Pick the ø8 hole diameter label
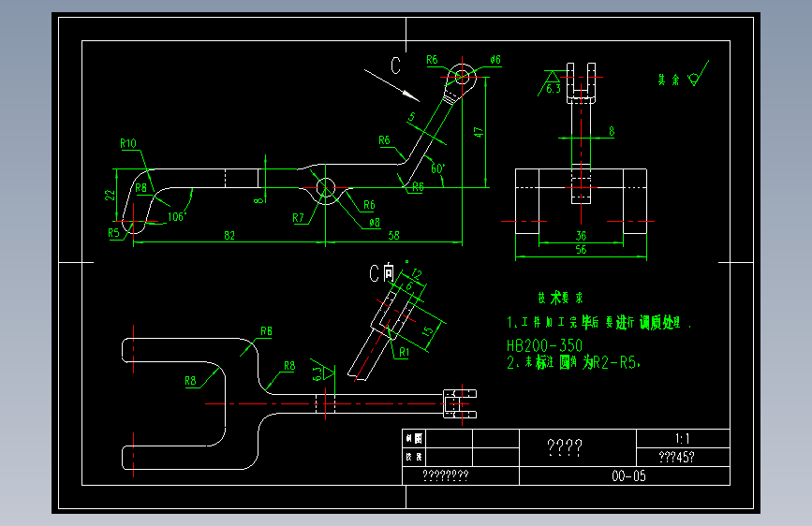 [375, 223]
